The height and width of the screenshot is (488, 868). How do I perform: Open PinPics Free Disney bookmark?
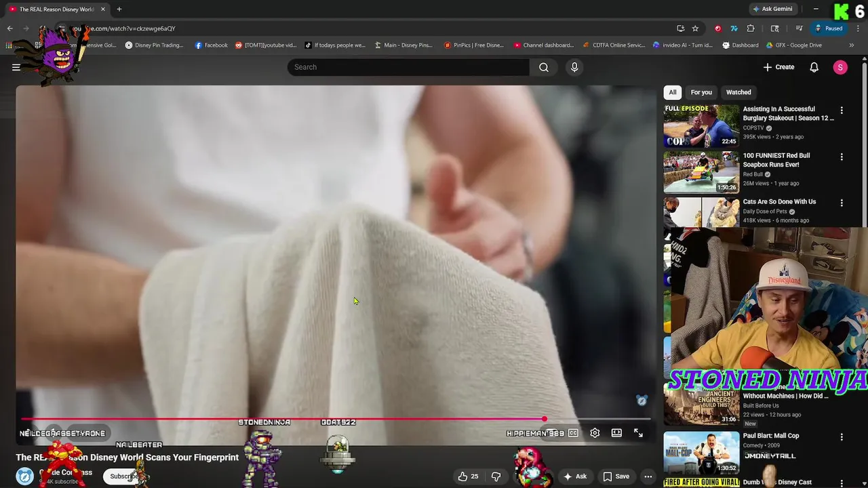coord(474,45)
